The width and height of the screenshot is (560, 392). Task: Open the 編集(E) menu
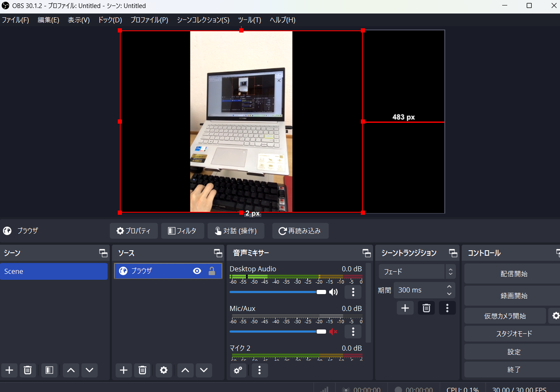click(x=49, y=20)
